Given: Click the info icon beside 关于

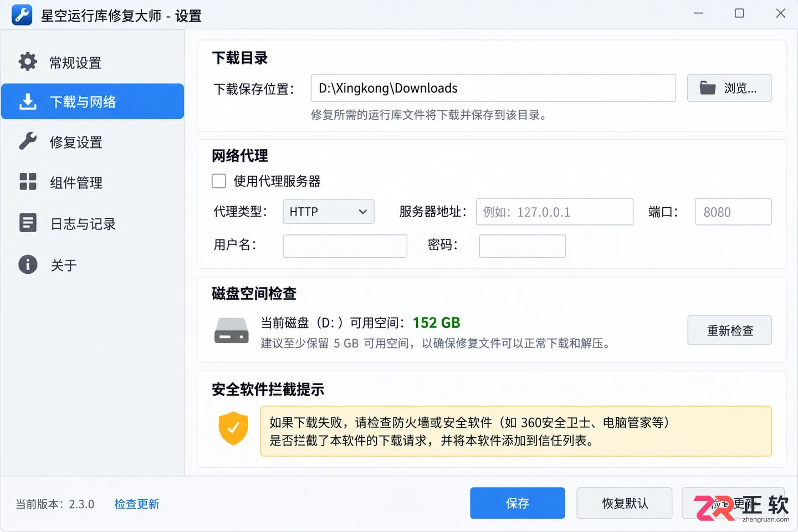Looking at the screenshot, I should (28, 264).
